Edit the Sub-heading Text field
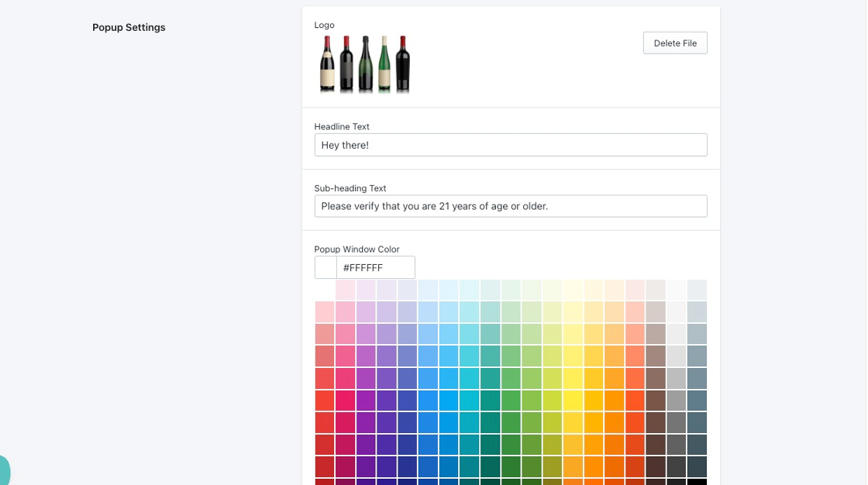This screenshot has height=485, width=868. [511, 206]
